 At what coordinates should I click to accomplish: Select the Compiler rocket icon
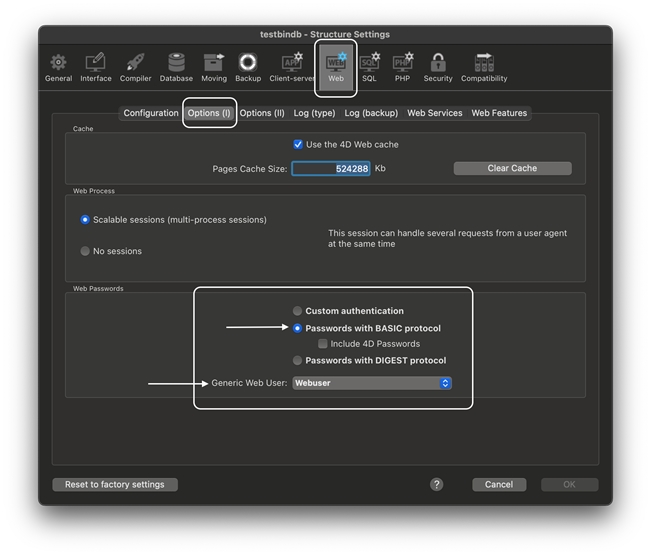tap(136, 67)
